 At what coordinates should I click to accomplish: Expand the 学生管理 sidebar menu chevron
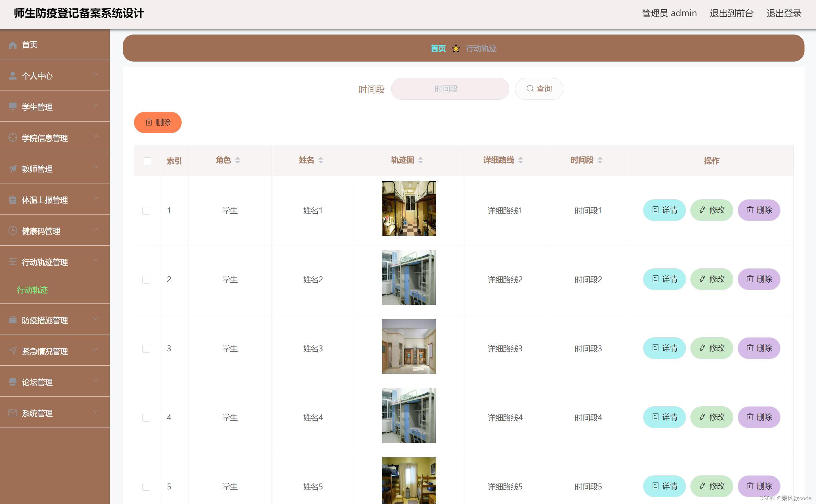96,106
